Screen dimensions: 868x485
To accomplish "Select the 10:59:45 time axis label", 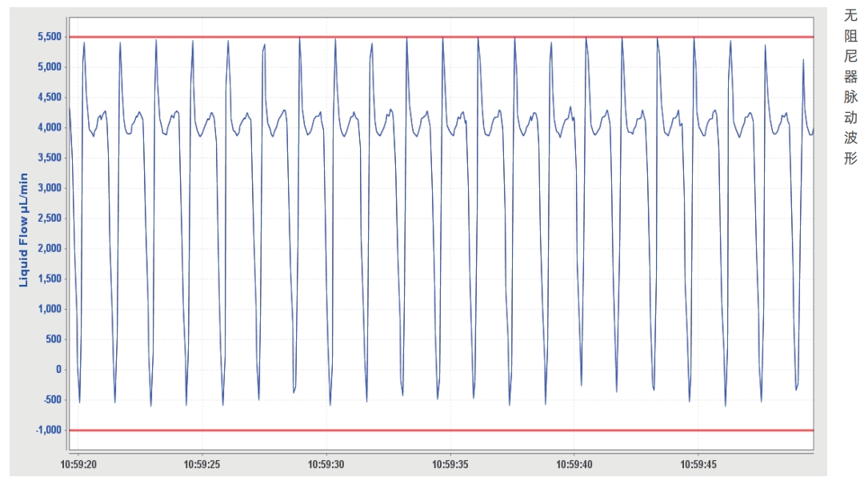I will point(698,464).
